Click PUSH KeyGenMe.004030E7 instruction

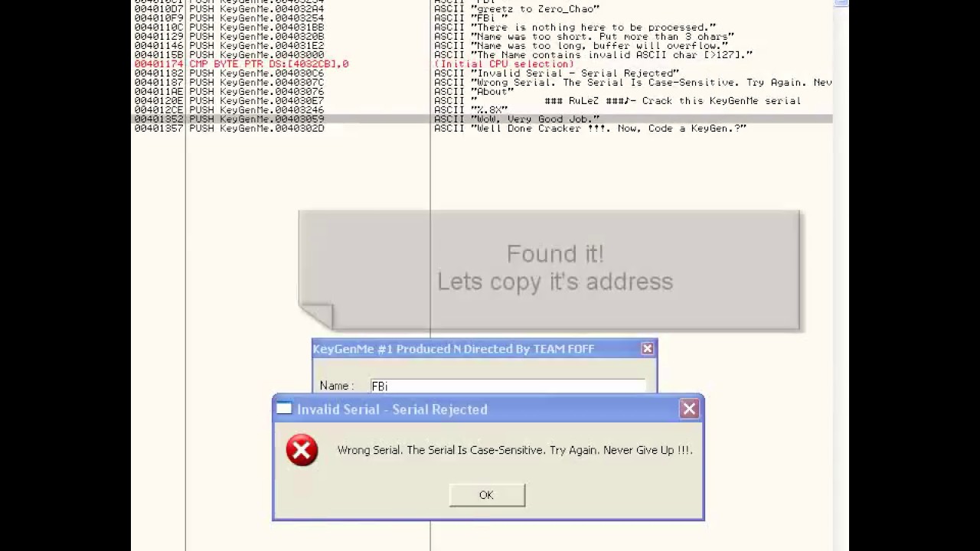pyautogui.click(x=256, y=101)
